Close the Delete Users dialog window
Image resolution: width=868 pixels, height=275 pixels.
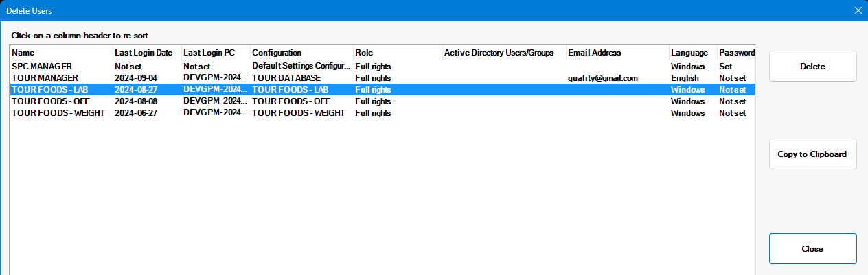(x=857, y=11)
